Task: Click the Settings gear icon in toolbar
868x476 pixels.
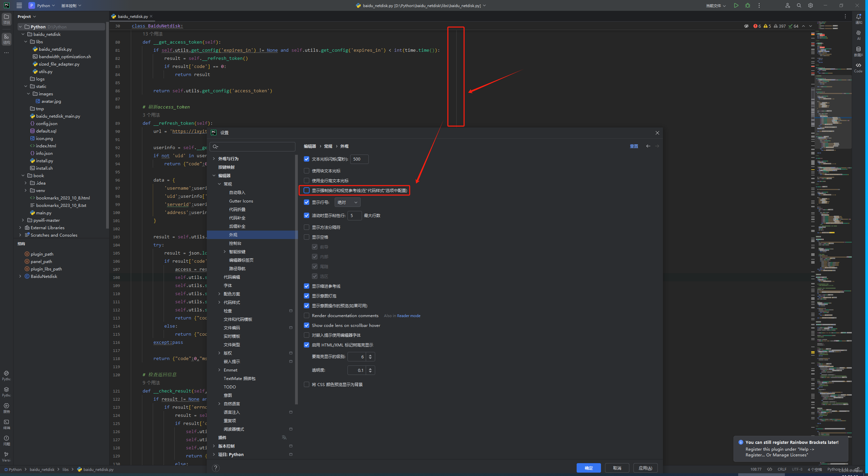Action: point(811,5)
